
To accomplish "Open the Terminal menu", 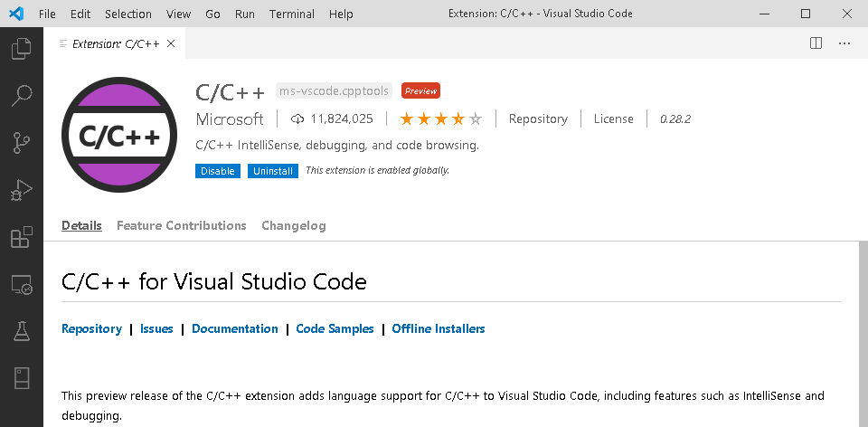I will click(292, 14).
